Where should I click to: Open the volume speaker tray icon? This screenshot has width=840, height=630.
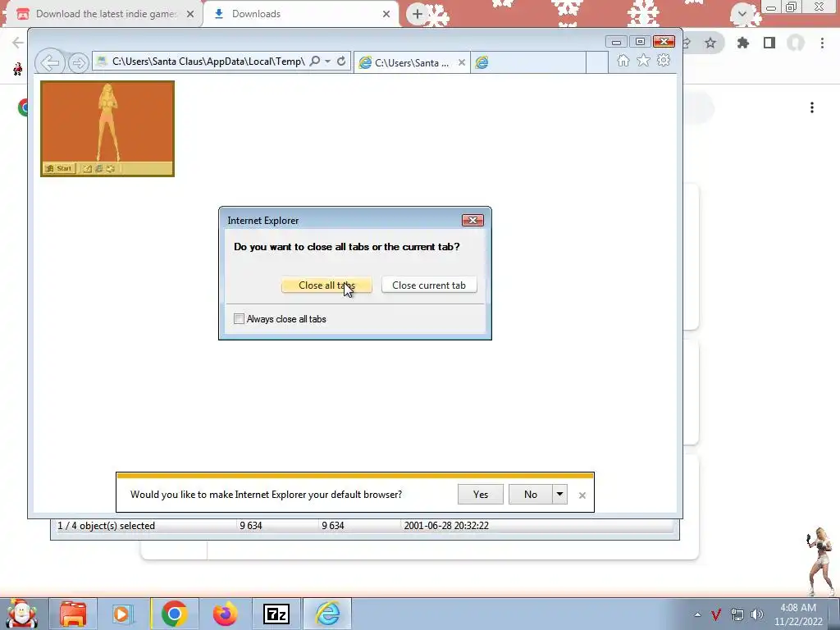coord(757,614)
